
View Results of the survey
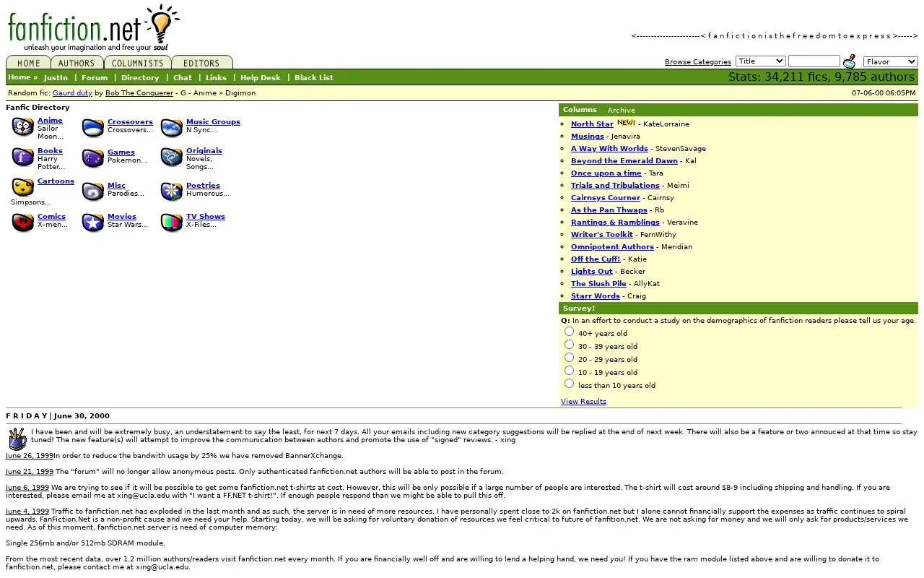(x=583, y=402)
